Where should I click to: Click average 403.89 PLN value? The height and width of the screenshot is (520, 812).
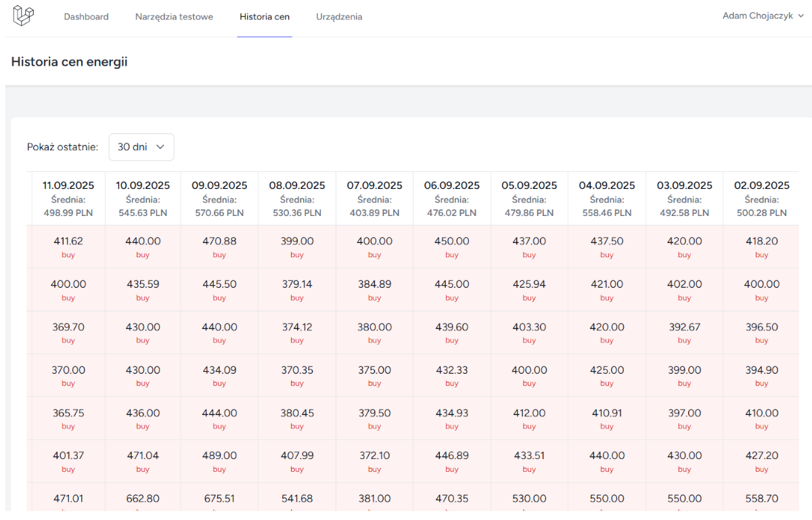[x=375, y=213]
